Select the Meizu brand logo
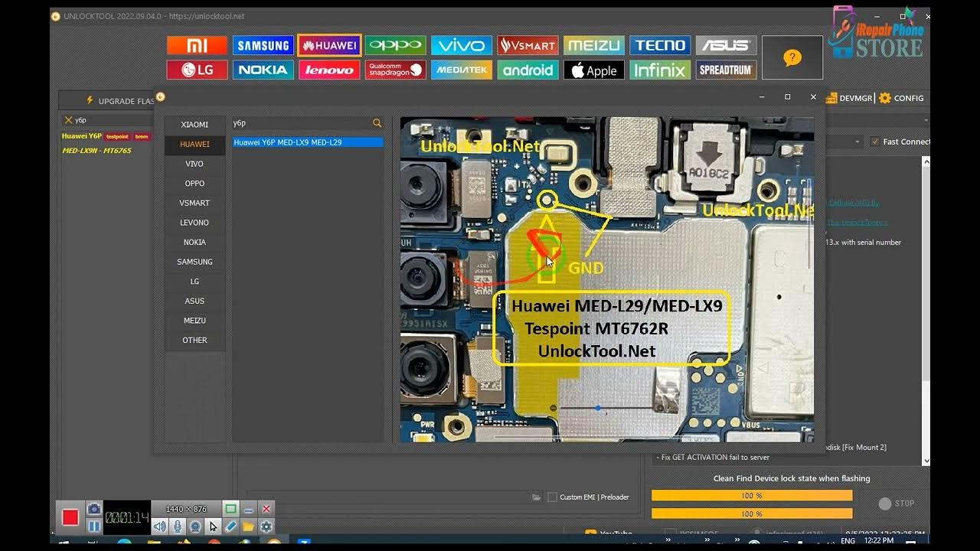 [594, 45]
